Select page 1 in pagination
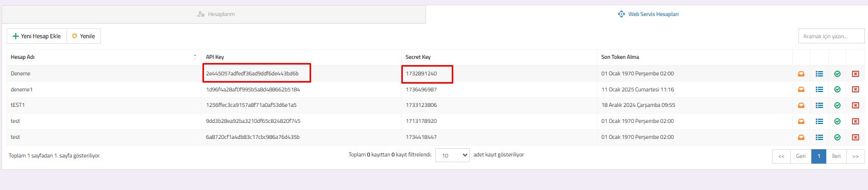This screenshot has width=868, height=190. coord(819,156)
